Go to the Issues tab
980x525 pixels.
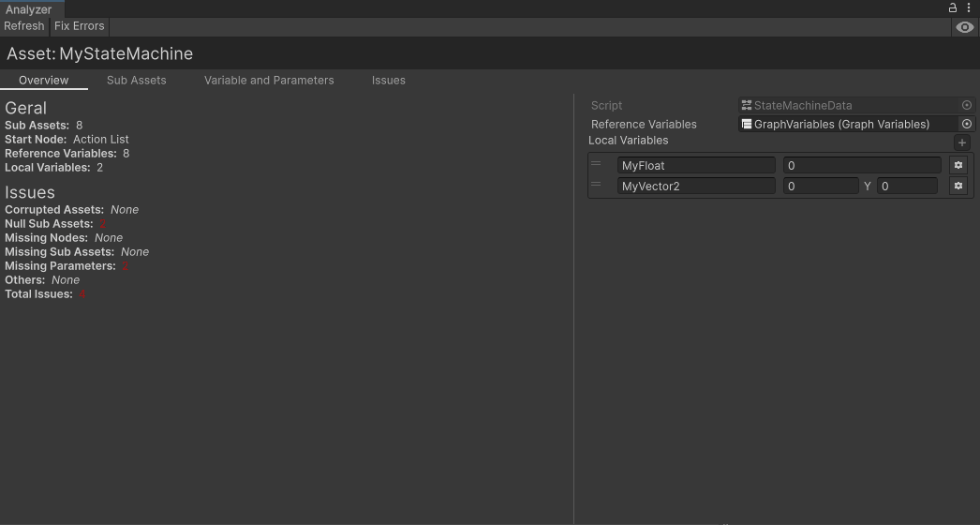pyautogui.click(x=388, y=81)
